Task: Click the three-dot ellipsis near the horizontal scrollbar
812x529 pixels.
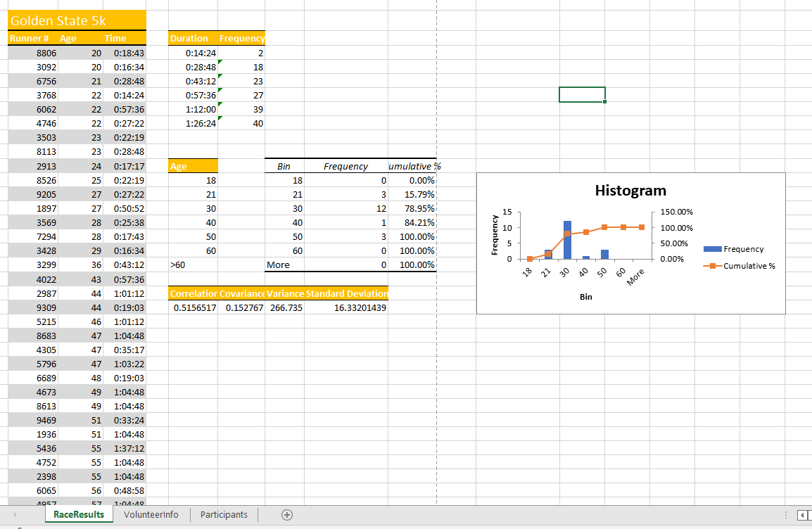Action: [x=786, y=514]
